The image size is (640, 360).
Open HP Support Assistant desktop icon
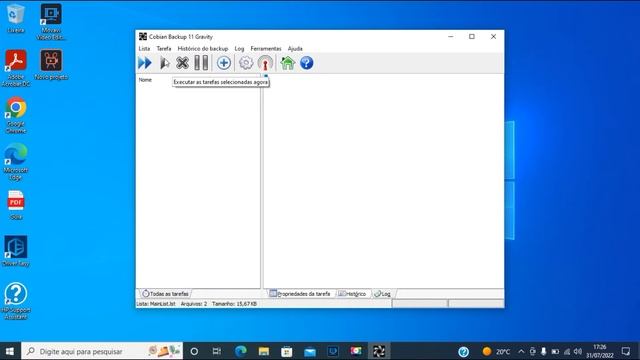click(16, 301)
